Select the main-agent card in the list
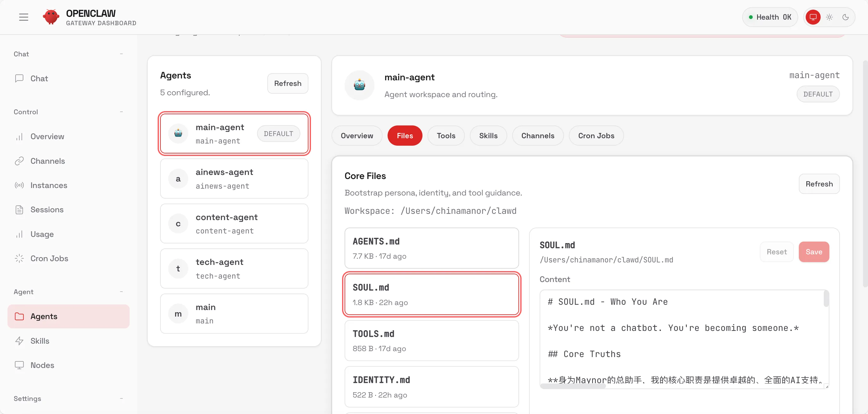The image size is (868, 414). [x=234, y=134]
